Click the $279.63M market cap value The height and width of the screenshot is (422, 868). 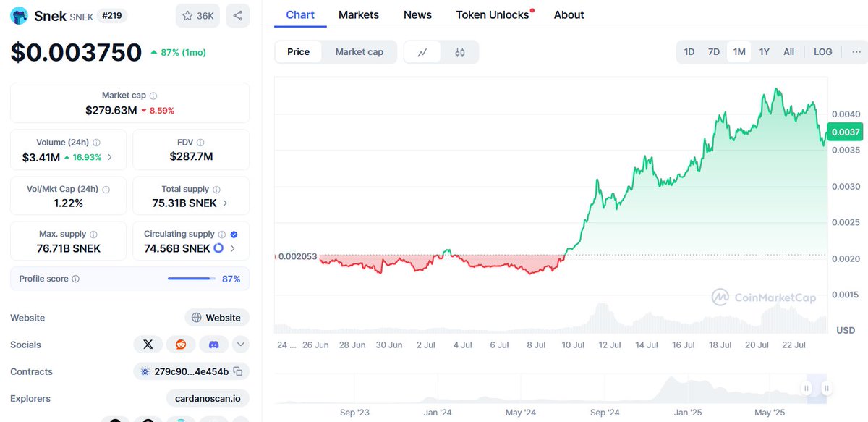(x=111, y=110)
